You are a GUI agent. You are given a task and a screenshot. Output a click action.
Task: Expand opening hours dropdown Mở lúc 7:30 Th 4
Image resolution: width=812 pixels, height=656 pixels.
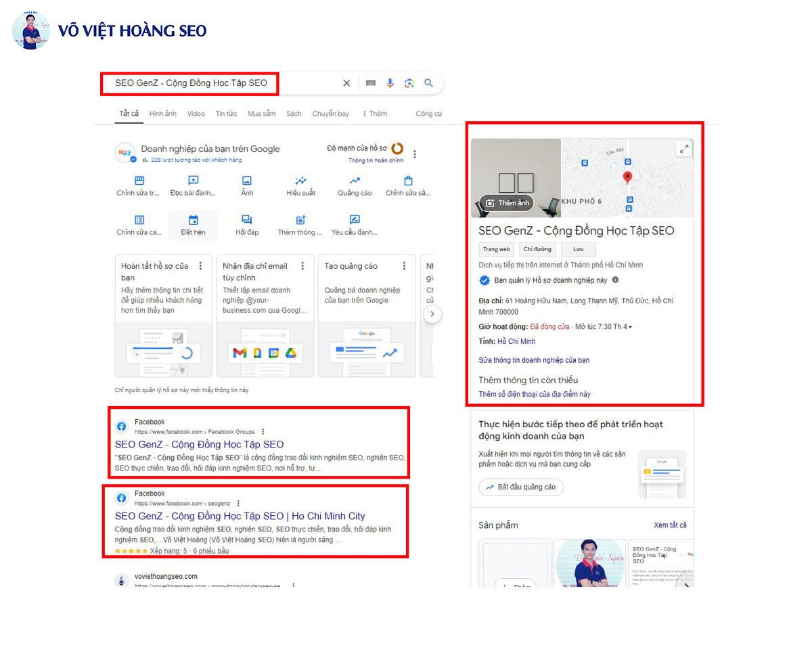pos(604,327)
